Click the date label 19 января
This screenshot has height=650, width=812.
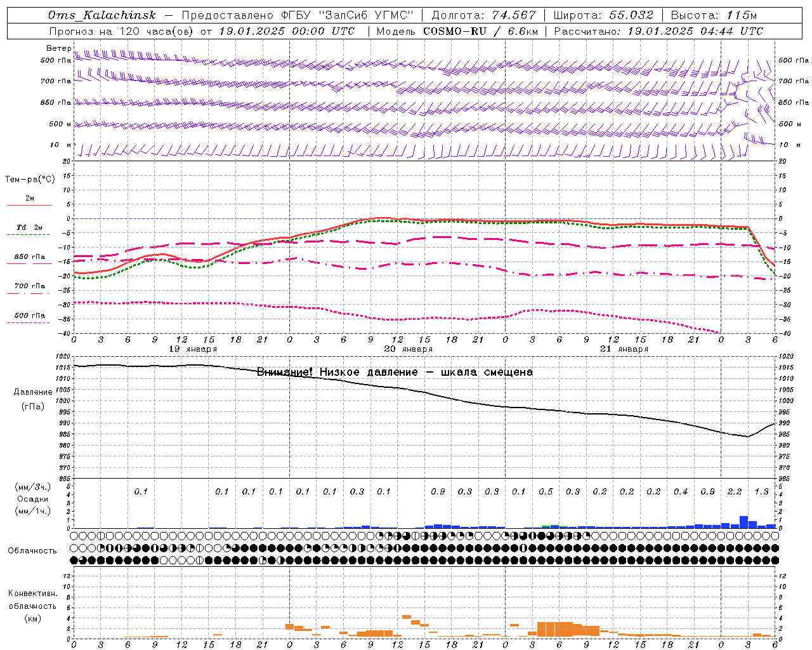[193, 349]
